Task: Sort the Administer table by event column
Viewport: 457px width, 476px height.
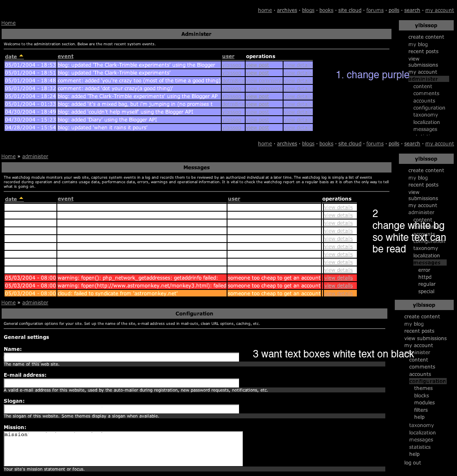Action: [66, 56]
